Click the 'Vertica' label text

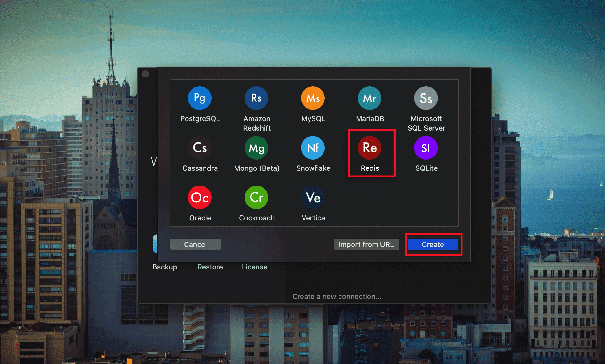[x=313, y=218]
